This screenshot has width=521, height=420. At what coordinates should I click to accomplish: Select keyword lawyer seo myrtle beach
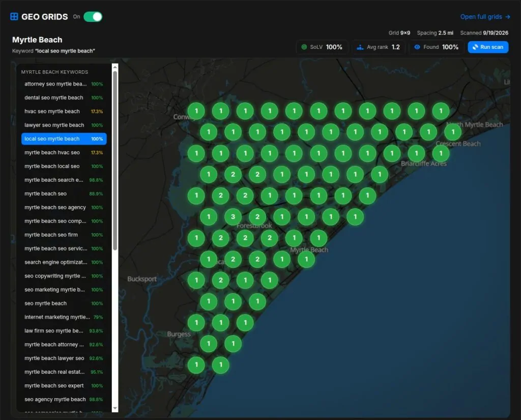pos(64,125)
